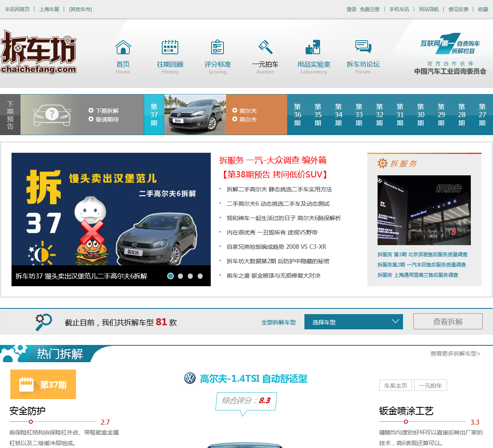This screenshot has width=493, height=448.
Task: Open headline 第38期预告 拷问低价SUV
Action: tap(275, 175)
